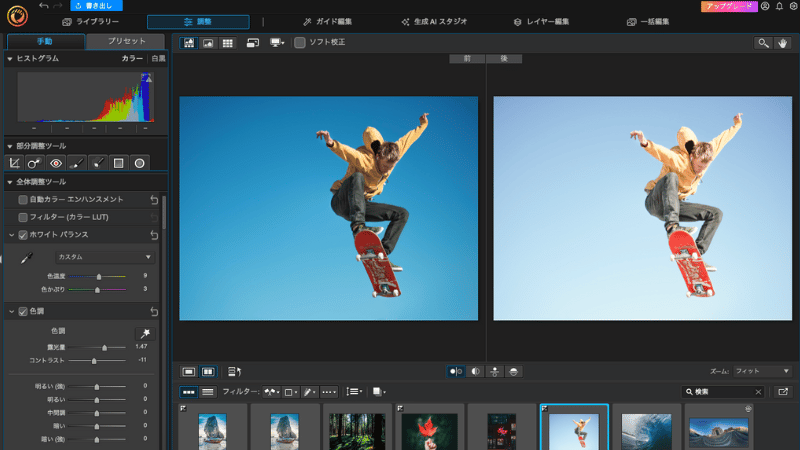Select the adjustment selection brush tool
800x450 pixels.
(97, 163)
